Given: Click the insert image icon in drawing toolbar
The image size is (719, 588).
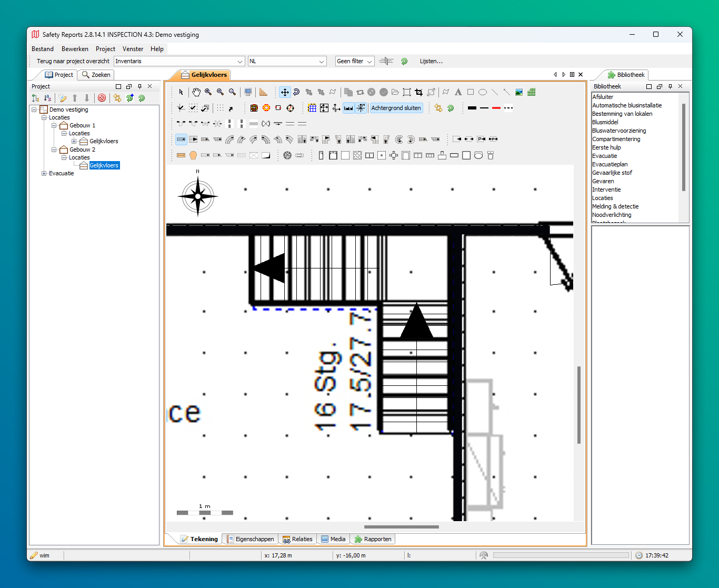Looking at the screenshot, I should [x=519, y=92].
